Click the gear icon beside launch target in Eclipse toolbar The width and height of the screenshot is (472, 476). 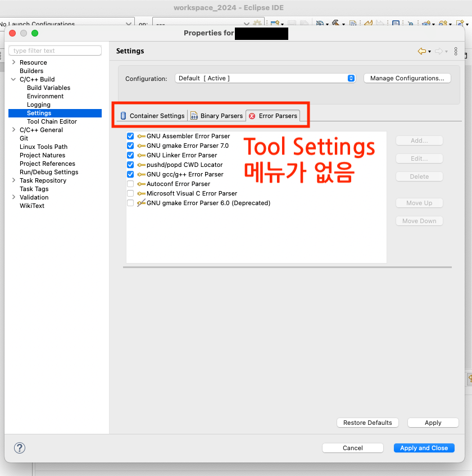(x=257, y=23)
